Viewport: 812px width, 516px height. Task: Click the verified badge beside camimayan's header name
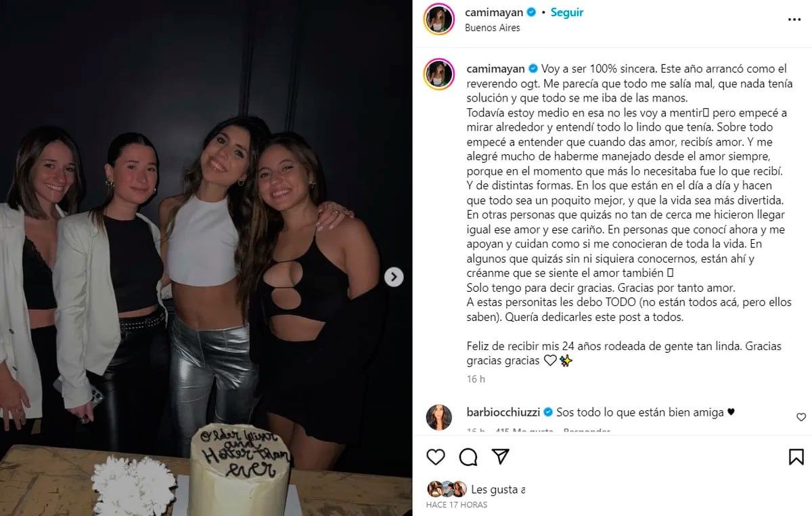pos(531,12)
